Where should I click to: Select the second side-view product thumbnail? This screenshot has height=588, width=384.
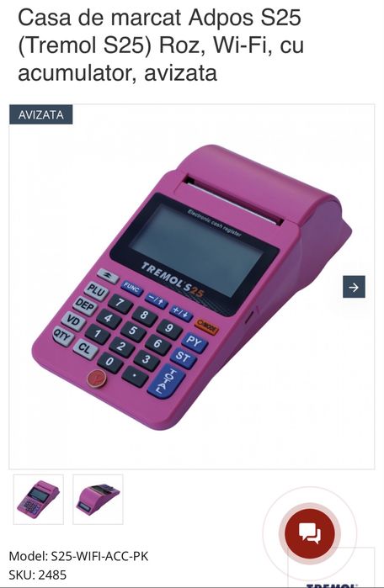point(98,499)
